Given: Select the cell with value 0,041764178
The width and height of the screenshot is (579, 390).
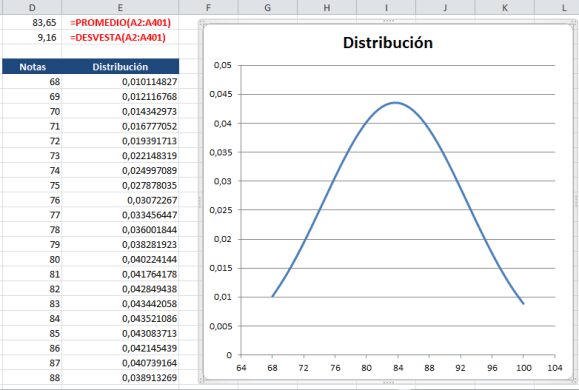Looking at the screenshot, I should [x=120, y=274].
